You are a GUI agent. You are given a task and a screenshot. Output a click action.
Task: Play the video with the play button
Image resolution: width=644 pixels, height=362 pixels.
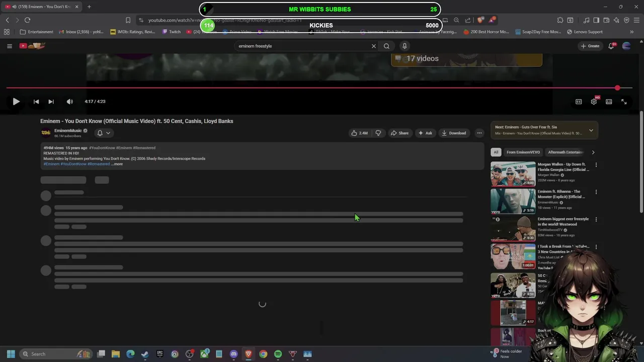click(16, 102)
